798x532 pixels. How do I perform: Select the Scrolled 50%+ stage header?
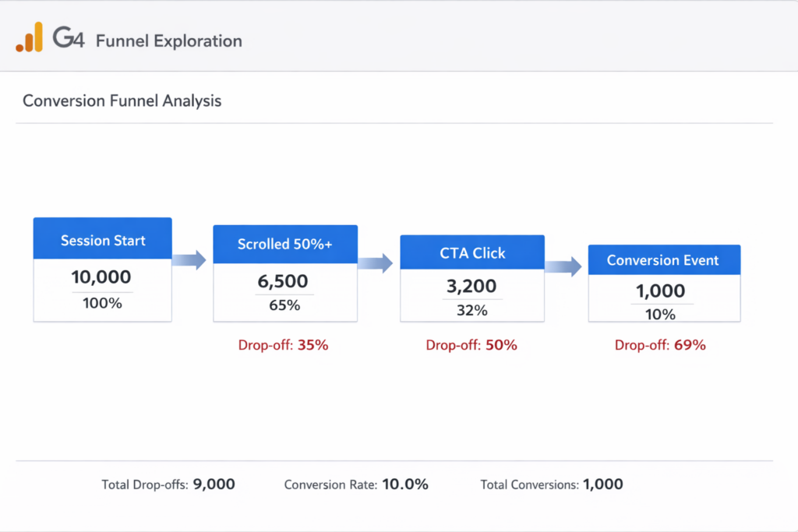point(285,244)
